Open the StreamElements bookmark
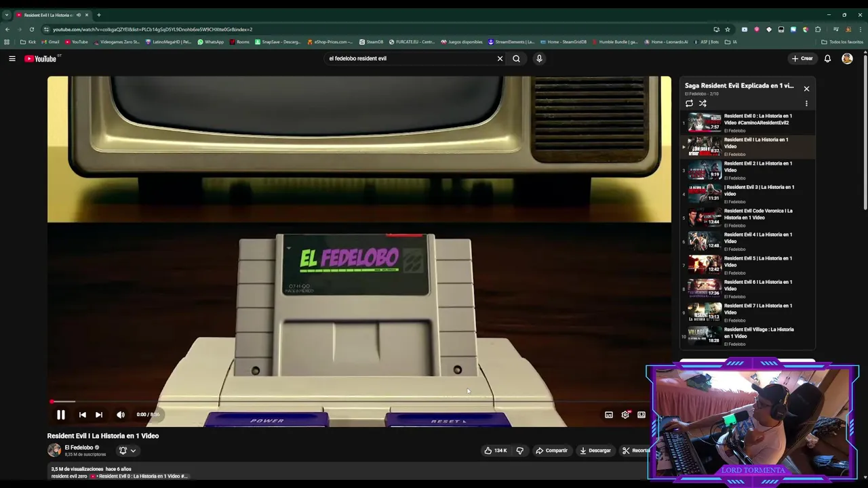 [511, 42]
